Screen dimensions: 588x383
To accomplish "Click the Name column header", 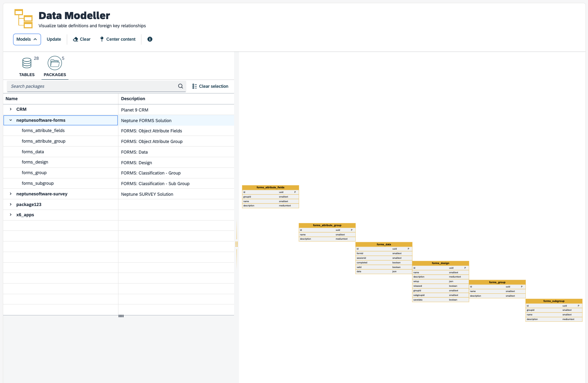I will point(60,99).
